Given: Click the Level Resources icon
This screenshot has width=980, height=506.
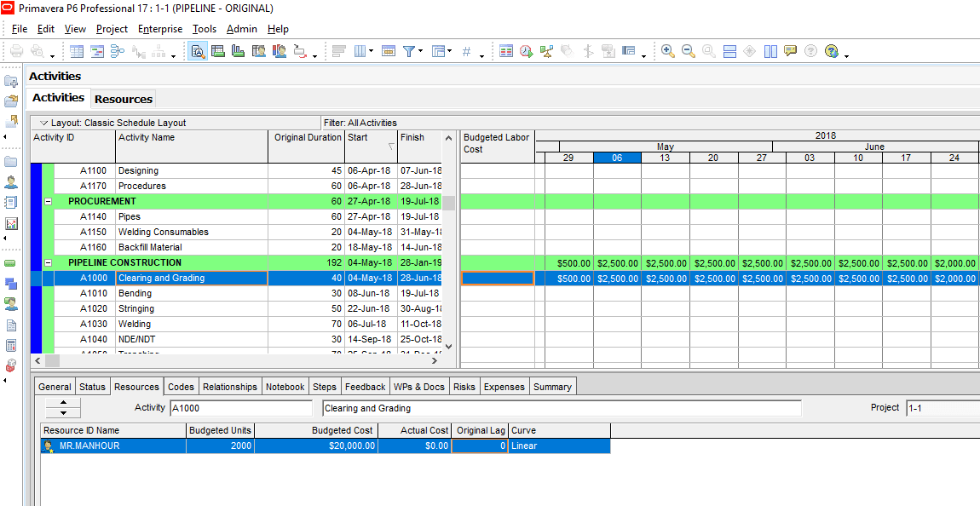Looking at the screenshot, I should click(x=547, y=51).
